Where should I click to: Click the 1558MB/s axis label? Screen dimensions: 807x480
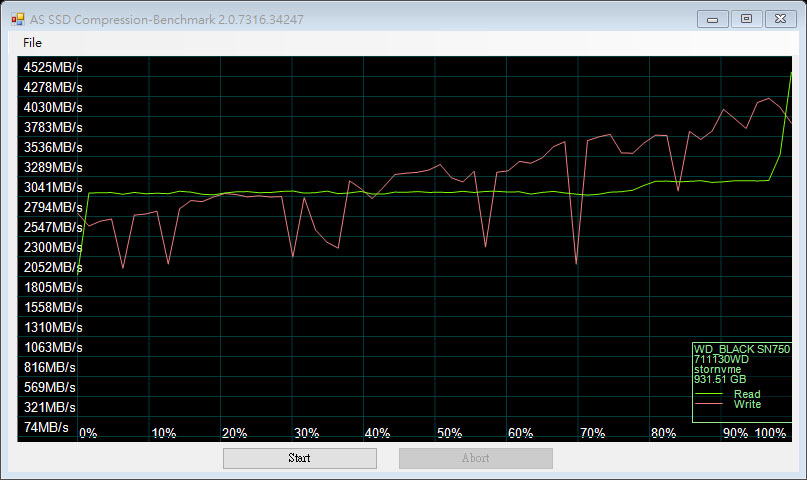pyautogui.click(x=53, y=308)
